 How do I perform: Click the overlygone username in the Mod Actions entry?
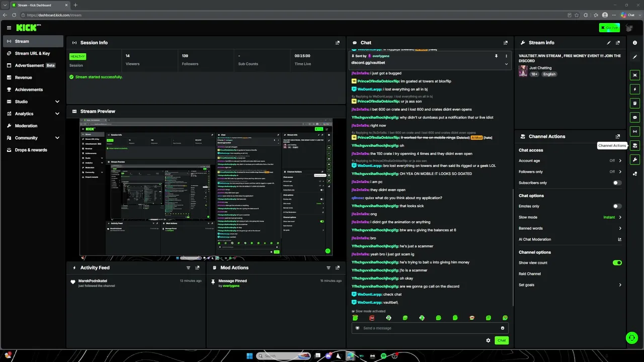coord(231,286)
